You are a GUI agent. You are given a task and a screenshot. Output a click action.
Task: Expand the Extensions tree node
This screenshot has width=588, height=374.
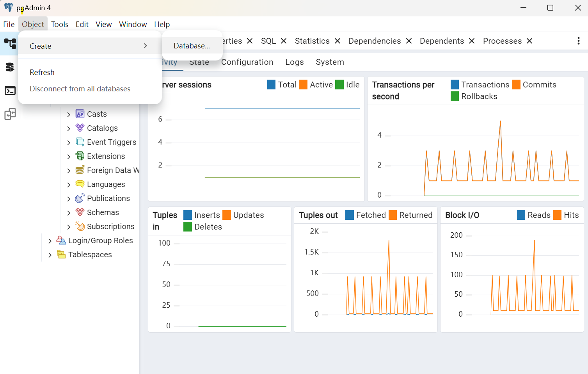tap(69, 157)
